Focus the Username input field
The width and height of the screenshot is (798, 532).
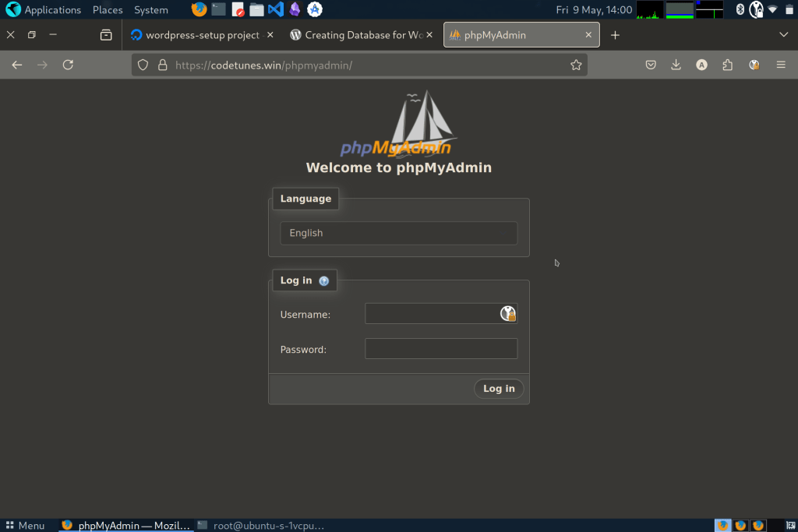tap(441, 313)
